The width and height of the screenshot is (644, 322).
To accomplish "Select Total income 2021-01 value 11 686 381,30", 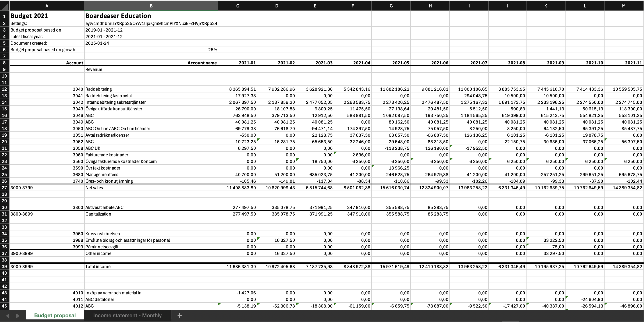I will [x=238, y=267].
